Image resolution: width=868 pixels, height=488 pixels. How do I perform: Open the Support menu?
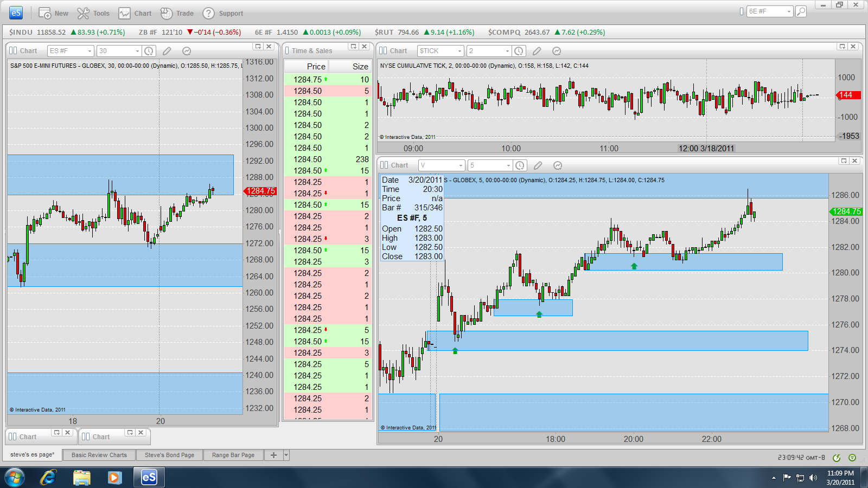[x=222, y=13]
